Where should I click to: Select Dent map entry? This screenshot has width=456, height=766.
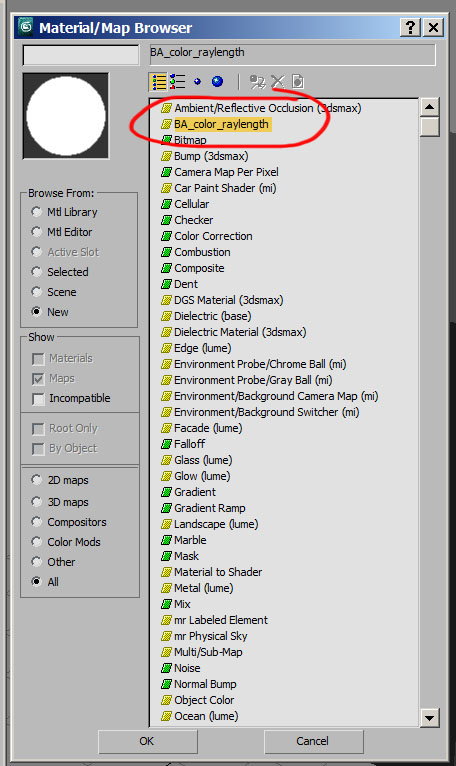click(x=186, y=284)
